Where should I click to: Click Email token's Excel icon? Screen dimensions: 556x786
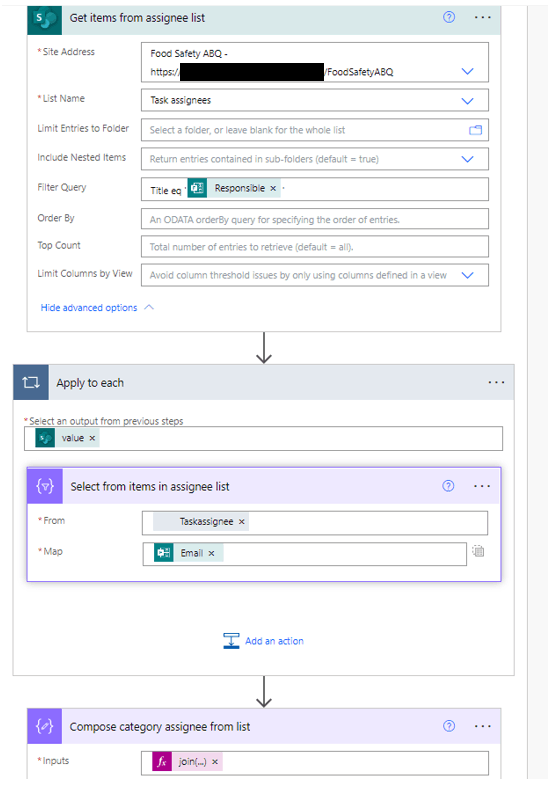pos(163,553)
